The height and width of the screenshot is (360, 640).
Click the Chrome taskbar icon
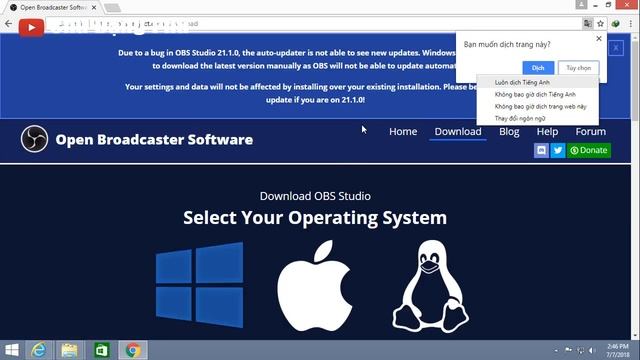pos(133,350)
